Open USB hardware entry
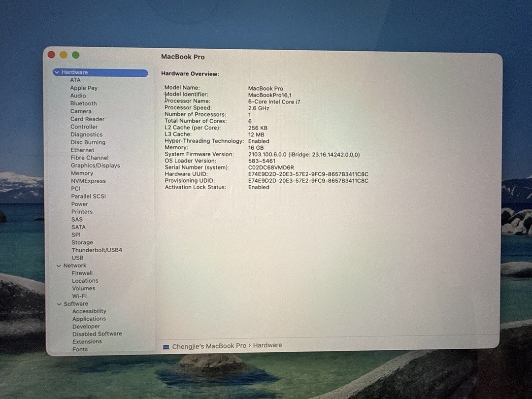 (77, 258)
